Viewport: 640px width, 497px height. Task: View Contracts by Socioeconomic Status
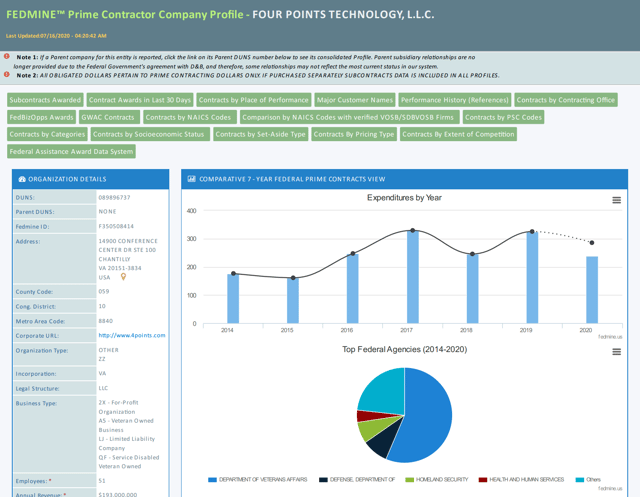pos(150,134)
